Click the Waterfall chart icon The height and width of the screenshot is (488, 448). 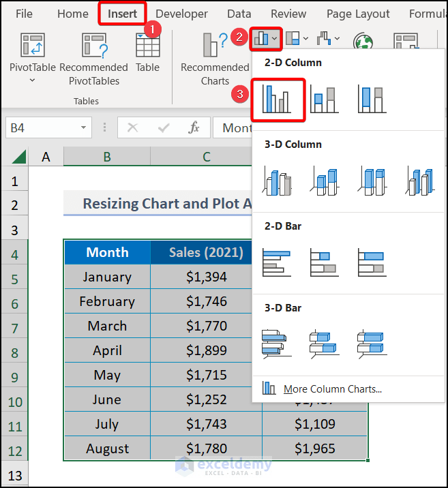pyautogui.click(x=324, y=38)
